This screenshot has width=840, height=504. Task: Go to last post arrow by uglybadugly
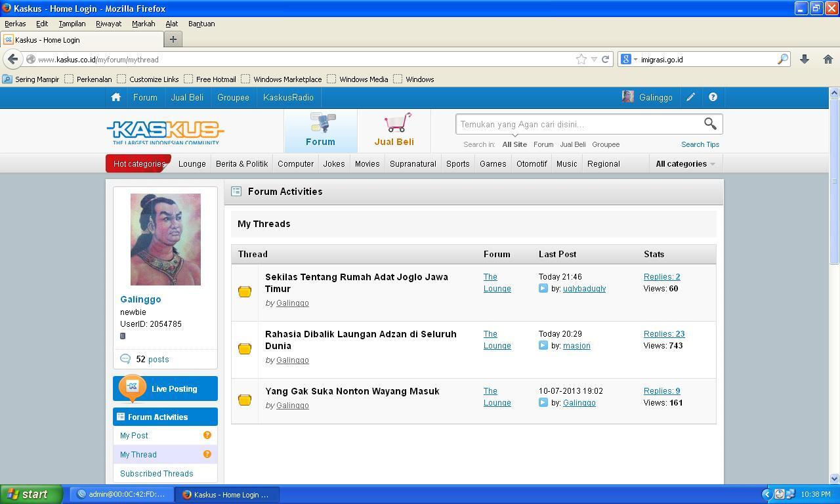543,288
